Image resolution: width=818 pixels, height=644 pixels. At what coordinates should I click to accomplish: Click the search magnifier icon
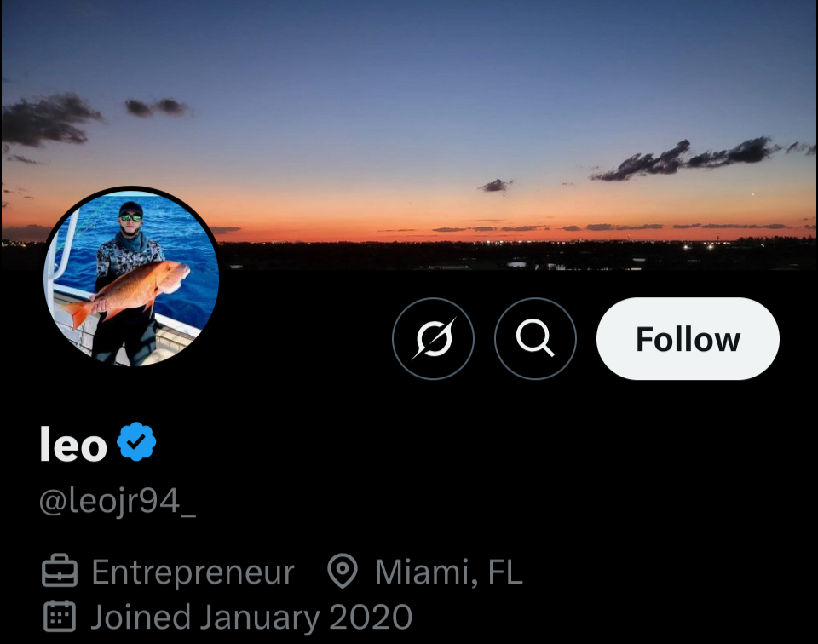click(x=535, y=339)
